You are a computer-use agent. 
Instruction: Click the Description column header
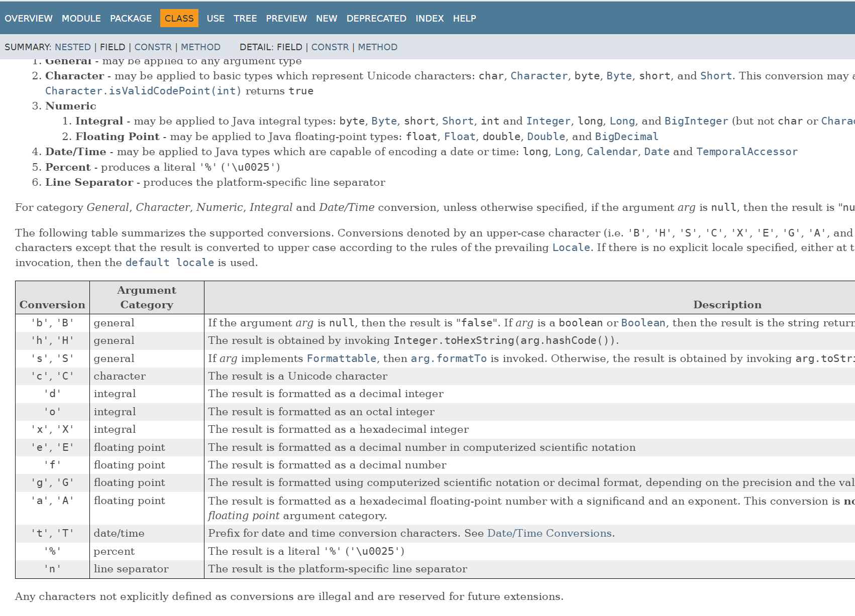pyautogui.click(x=727, y=305)
